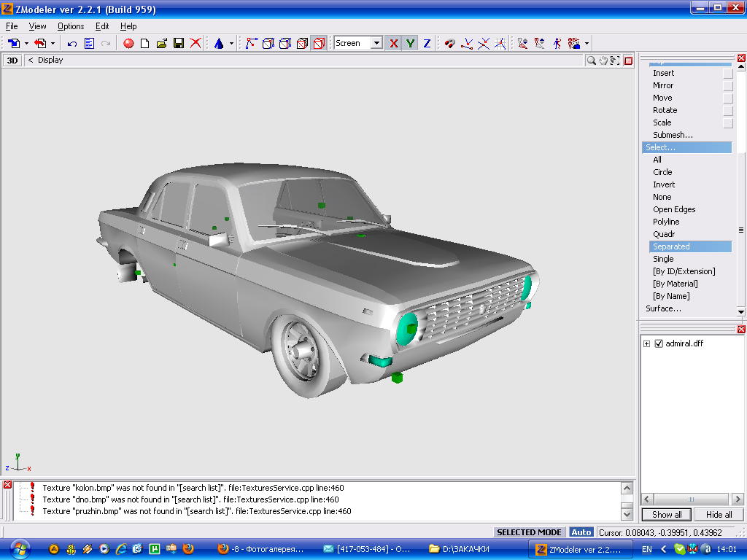747x560 pixels.
Task: Open the Options menu
Action: coord(71,26)
